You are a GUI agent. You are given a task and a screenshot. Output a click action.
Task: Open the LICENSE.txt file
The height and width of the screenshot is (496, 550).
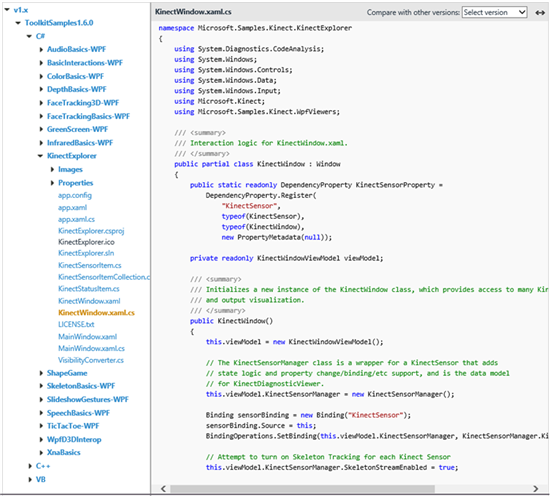(x=76, y=324)
